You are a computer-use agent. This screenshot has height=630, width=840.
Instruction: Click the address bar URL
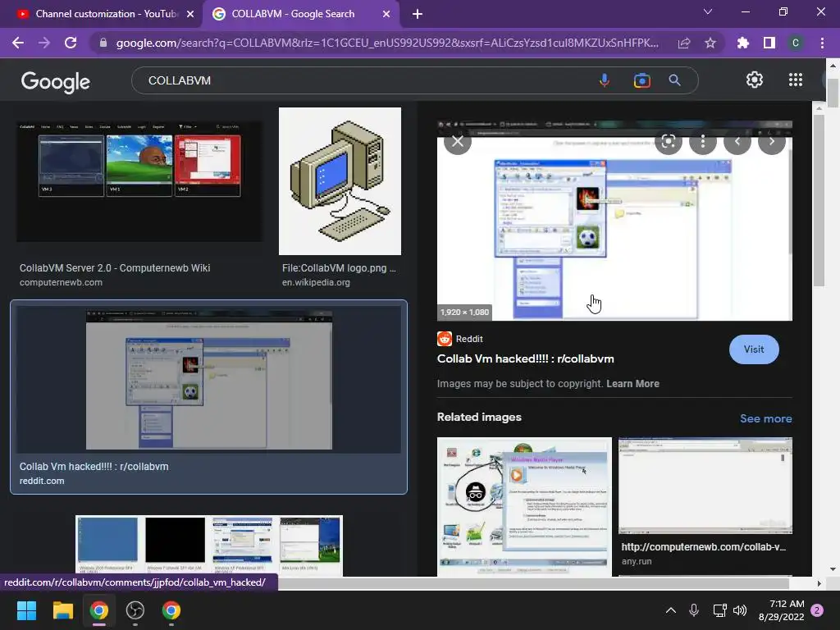pos(387,43)
